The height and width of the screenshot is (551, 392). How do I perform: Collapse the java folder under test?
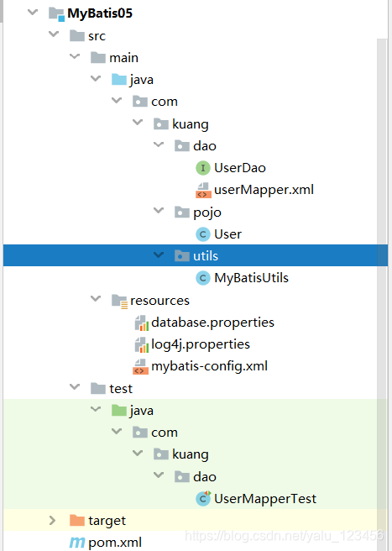(96, 409)
